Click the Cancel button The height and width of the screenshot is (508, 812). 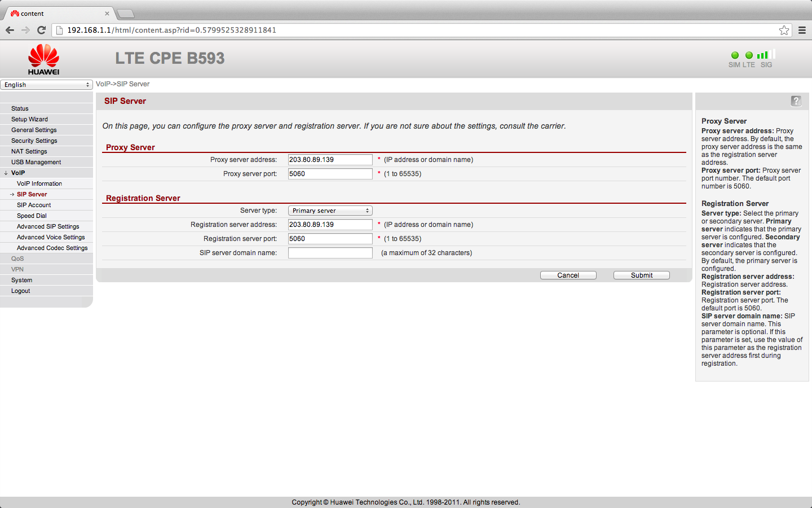(568, 275)
